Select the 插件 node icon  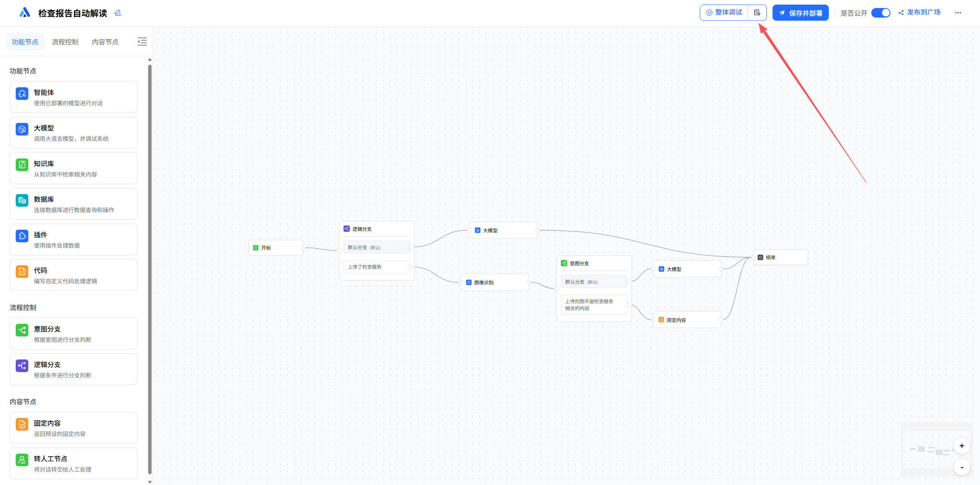coord(22,236)
